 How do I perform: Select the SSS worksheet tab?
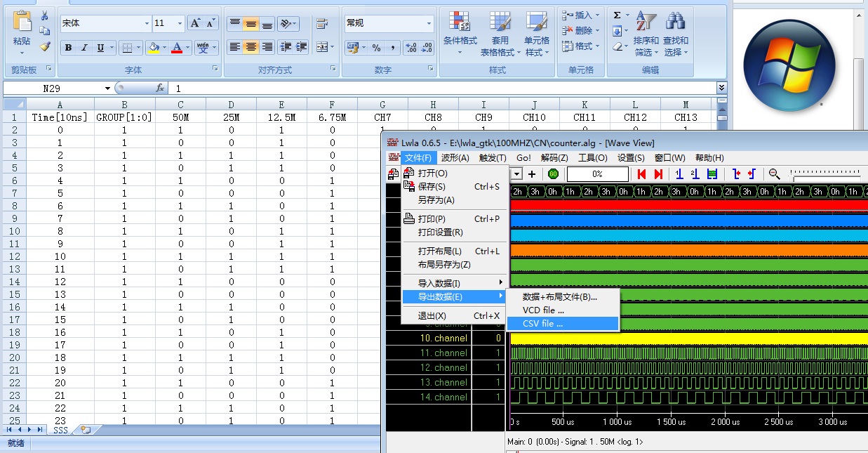(x=60, y=430)
